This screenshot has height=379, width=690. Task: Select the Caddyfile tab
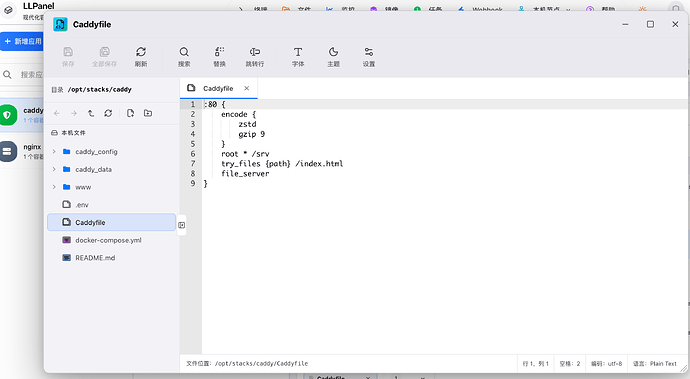coord(218,88)
